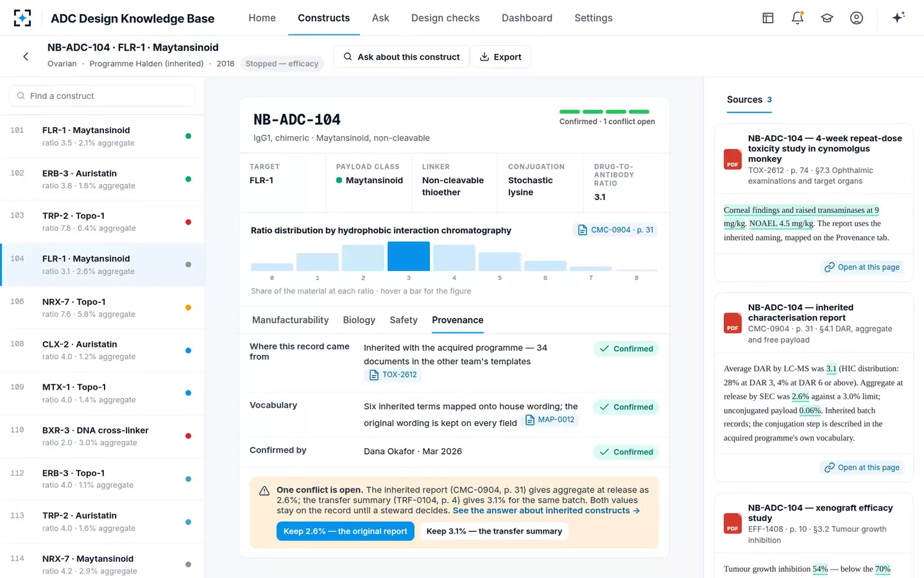This screenshot has width=924, height=578.
Task: Switch to the Biology tab
Action: pos(359,320)
